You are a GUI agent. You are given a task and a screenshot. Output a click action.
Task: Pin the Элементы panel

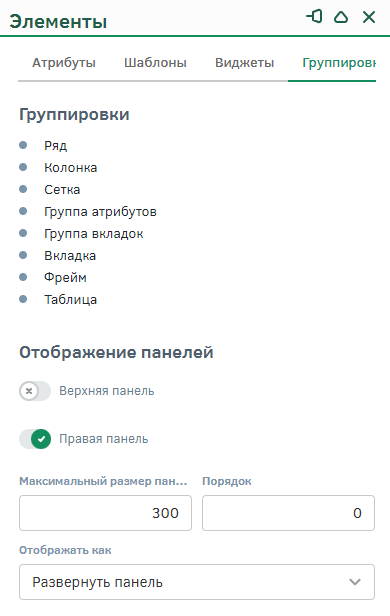(315, 17)
